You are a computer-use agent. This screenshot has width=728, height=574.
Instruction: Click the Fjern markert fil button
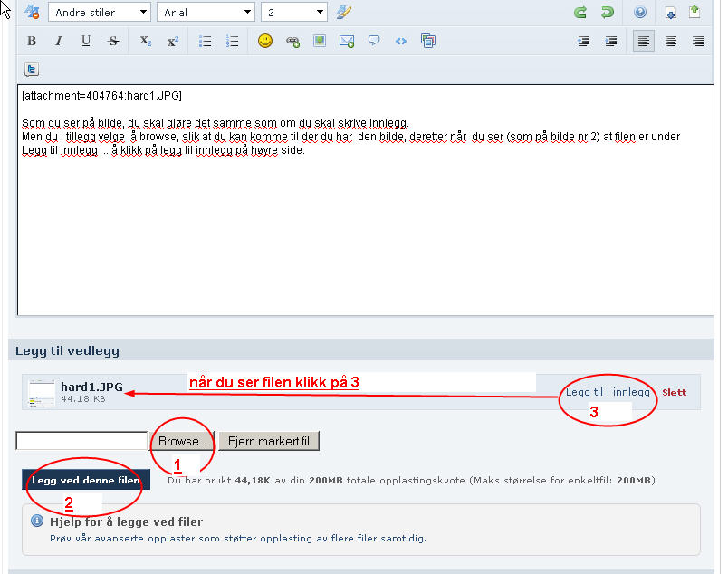[x=269, y=441]
